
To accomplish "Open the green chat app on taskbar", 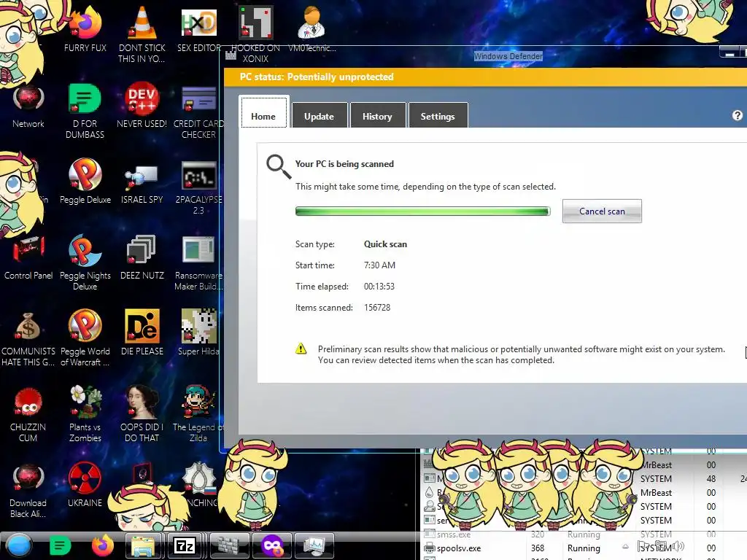I will coord(60,545).
